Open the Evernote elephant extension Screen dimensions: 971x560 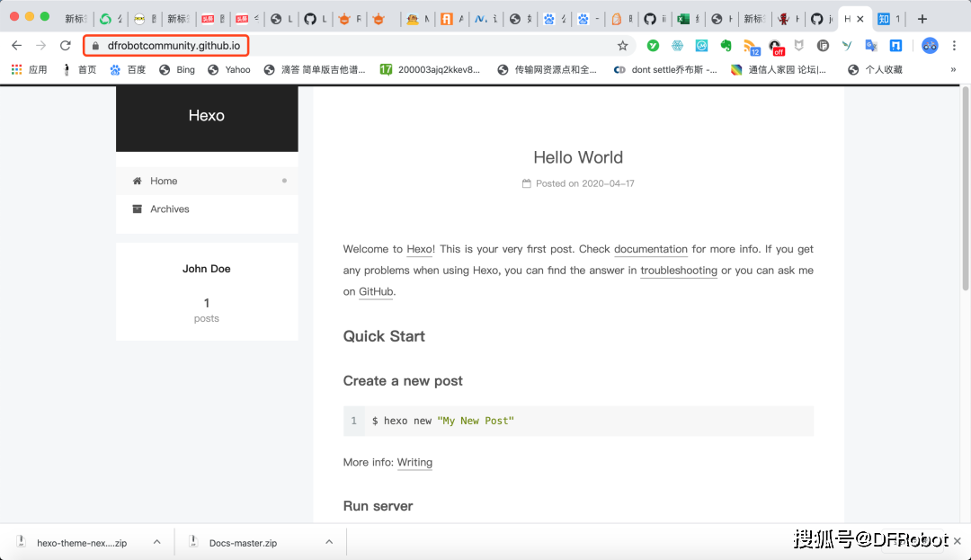tap(726, 46)
